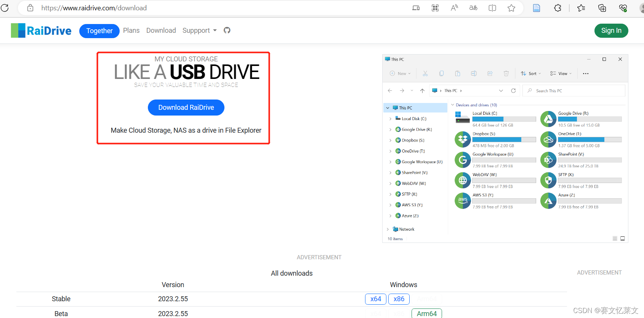Click the delete trash icon in Explorer toolbar
Image resolution: width=644 pixels, height=318 pixels.
tap(506, 74)
